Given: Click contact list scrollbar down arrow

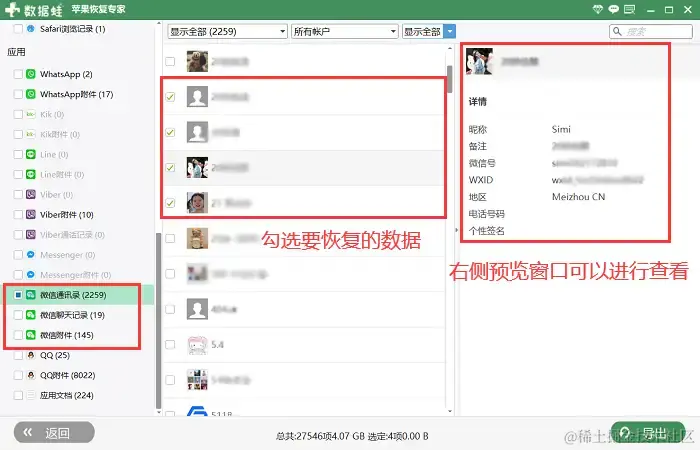Looking at the screenshot, I should coord(450,411).
